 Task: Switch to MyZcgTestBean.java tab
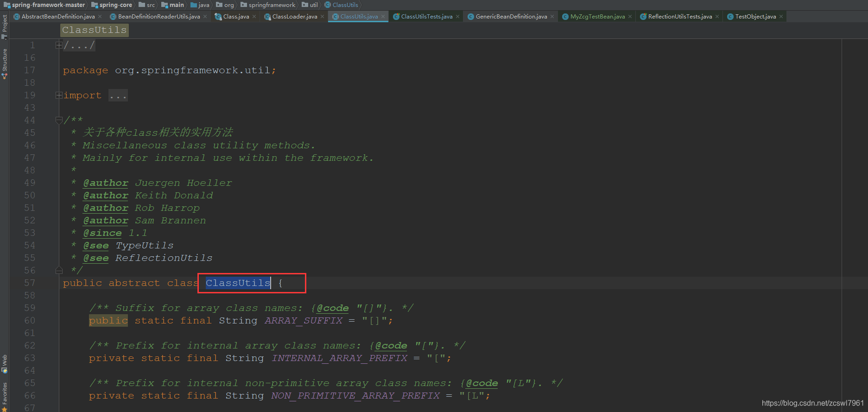pyautogui.click(x=597, y=16)
